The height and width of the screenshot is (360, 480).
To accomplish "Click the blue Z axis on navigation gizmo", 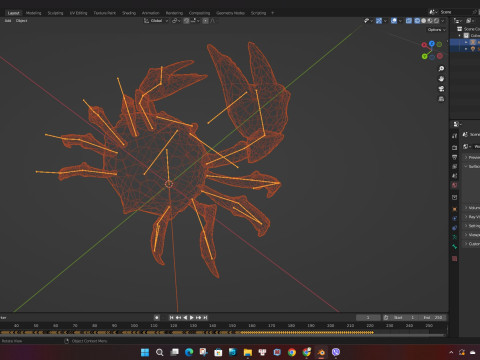I will click(x=432, y=44).
